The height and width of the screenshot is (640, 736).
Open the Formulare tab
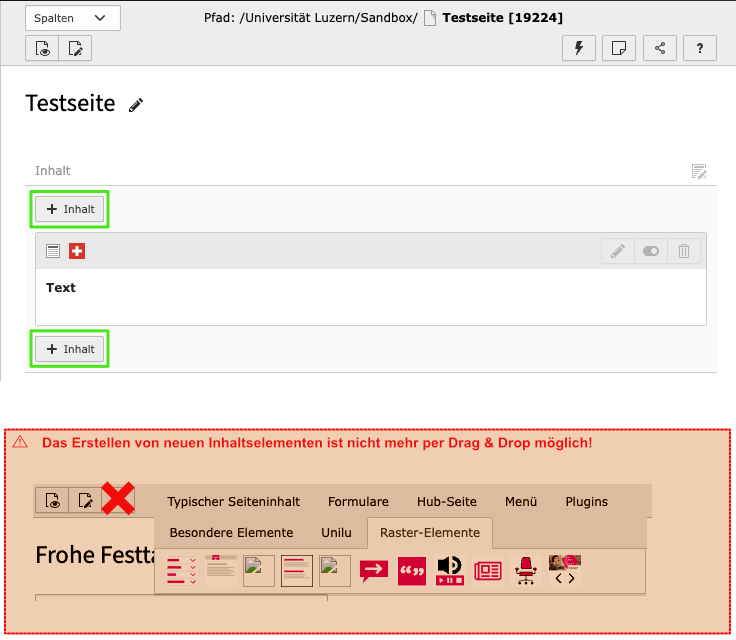[358, 501]
